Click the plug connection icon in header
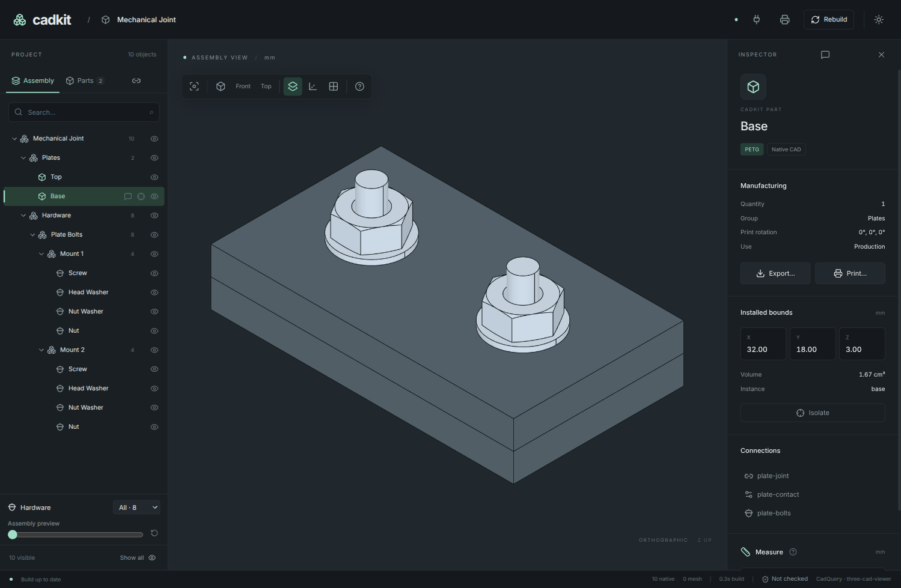 pyautogui.click(x=757, y=20)
